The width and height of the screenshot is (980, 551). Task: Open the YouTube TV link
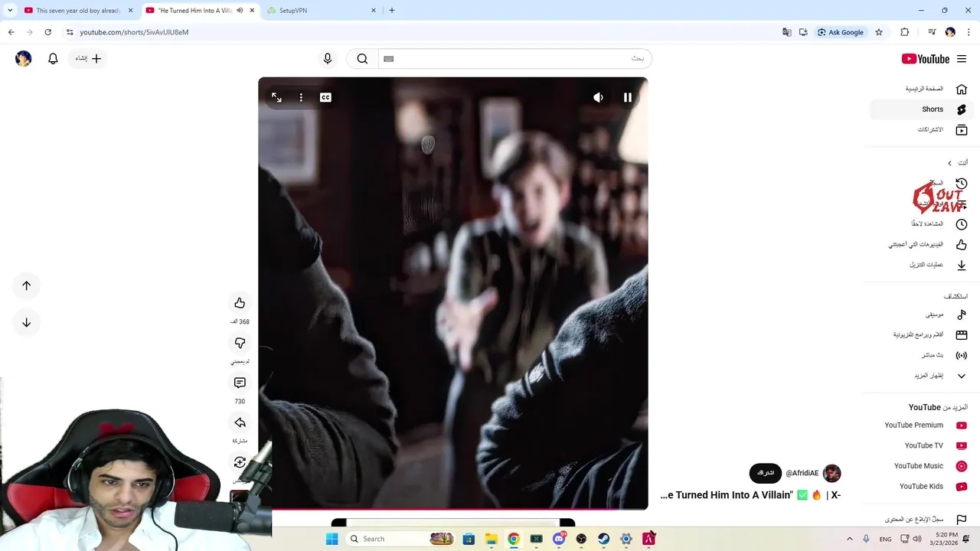pyautogui.click(x=922, y=445)
